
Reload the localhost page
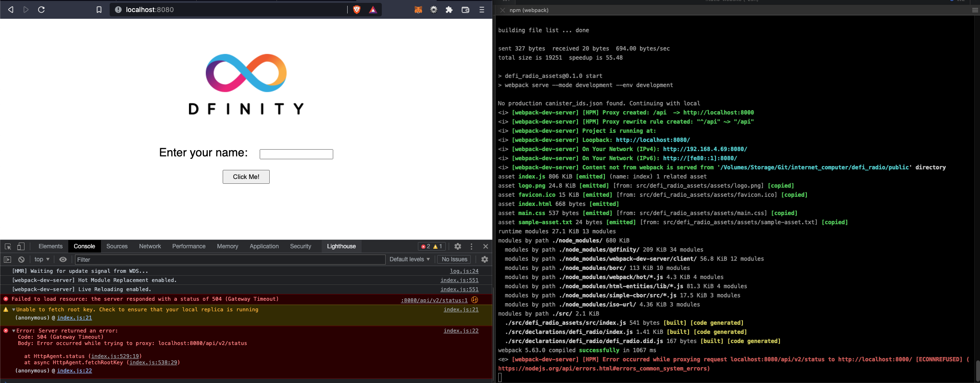[41, 10]
